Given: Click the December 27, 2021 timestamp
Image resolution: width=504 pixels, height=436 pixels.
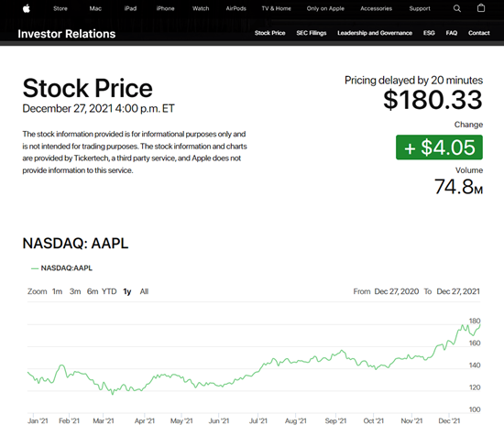Looking at the screenshot, I should pyautogui.click(x=98, y=109).
